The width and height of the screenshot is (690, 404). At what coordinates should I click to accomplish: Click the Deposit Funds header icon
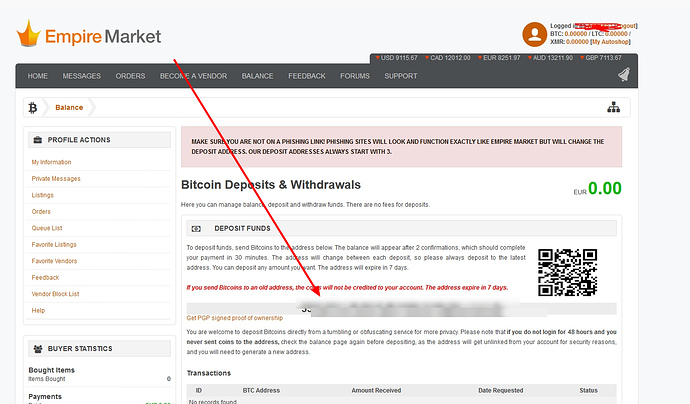coord(196,228)
